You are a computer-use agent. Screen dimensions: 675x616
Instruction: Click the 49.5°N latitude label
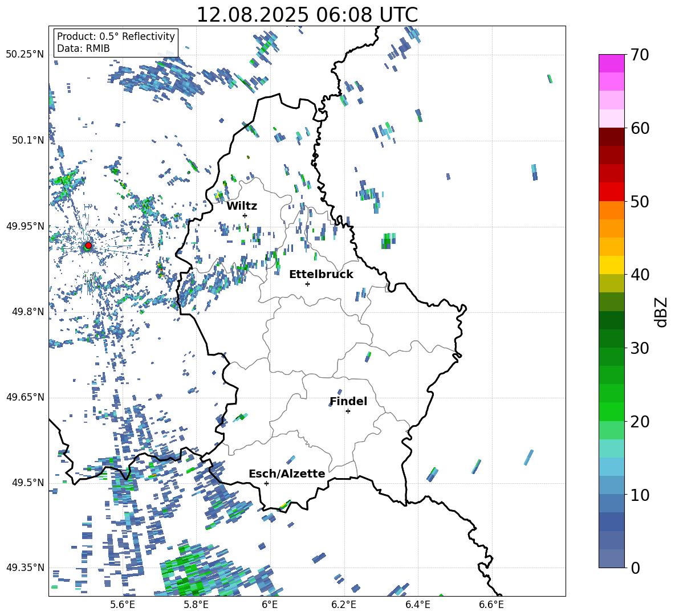(28, 483)
